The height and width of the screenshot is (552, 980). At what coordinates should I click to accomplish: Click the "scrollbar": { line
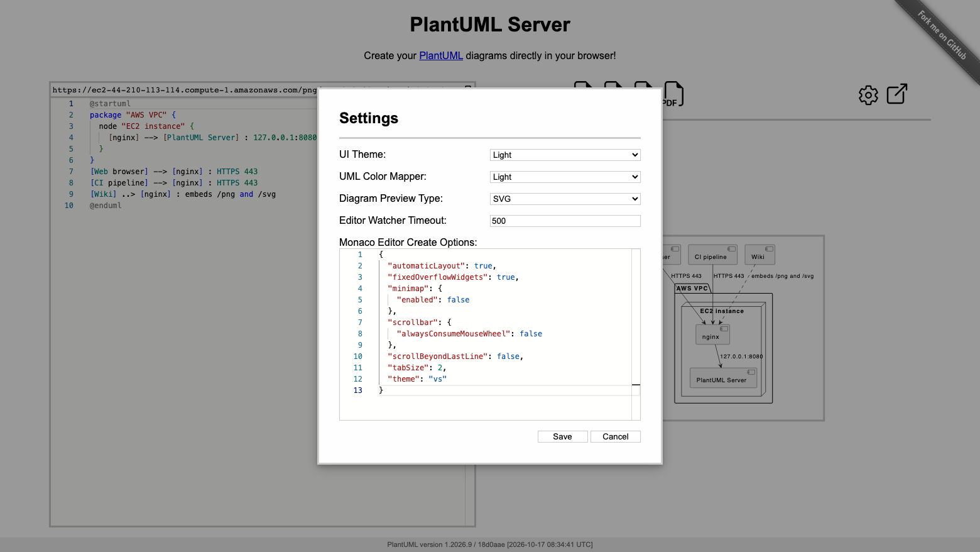[x=420, y=323]
